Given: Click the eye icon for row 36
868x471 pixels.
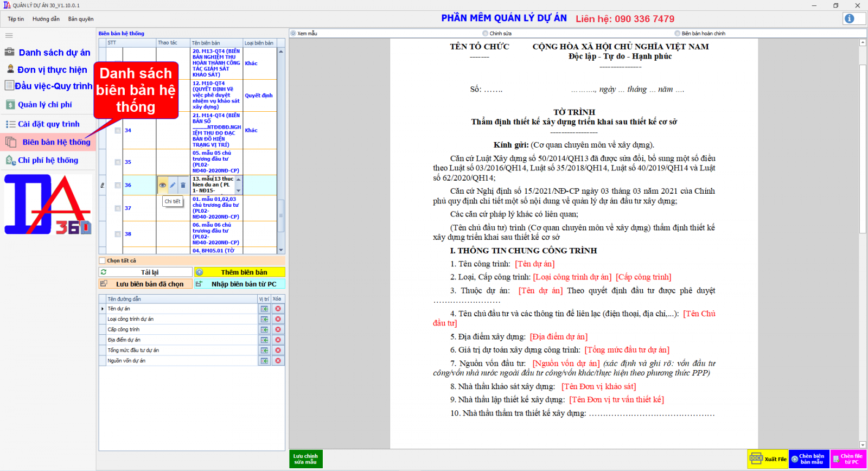Looking at the screenshot, I should pos(162,185).
